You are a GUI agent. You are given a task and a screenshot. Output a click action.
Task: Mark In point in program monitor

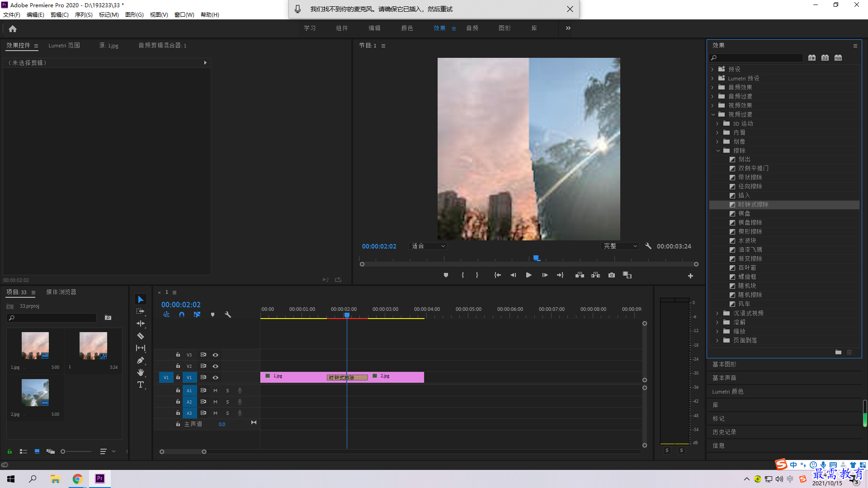point(462,275)
